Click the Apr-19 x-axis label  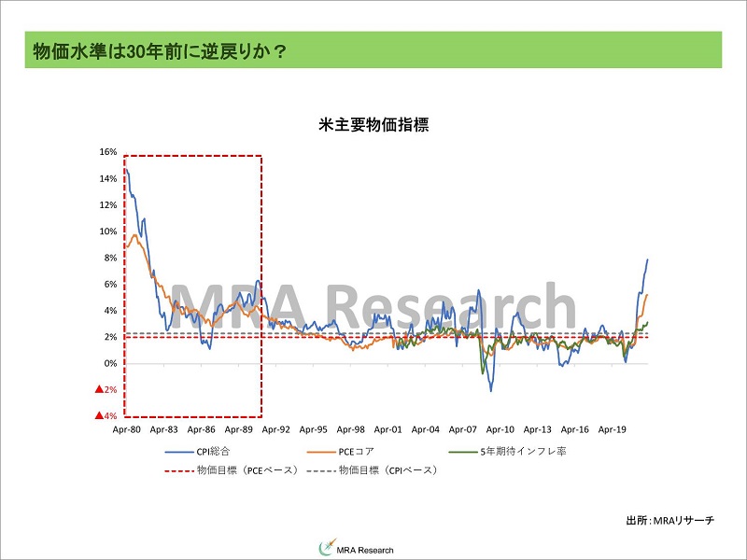click(x=613, y=429)
